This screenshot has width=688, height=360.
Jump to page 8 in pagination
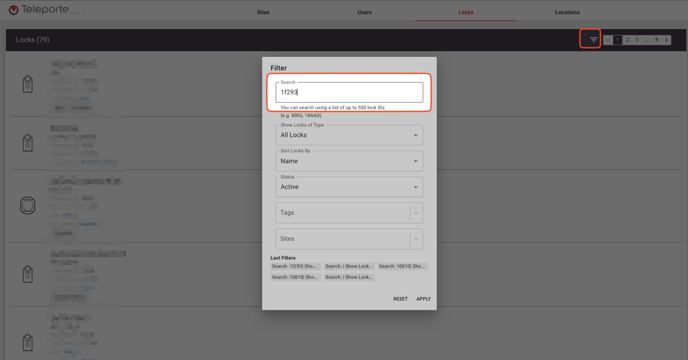coord(656,40)
